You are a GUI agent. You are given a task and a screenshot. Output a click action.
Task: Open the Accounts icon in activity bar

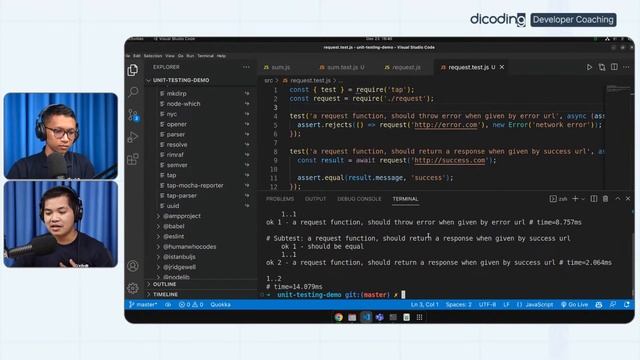133,266
